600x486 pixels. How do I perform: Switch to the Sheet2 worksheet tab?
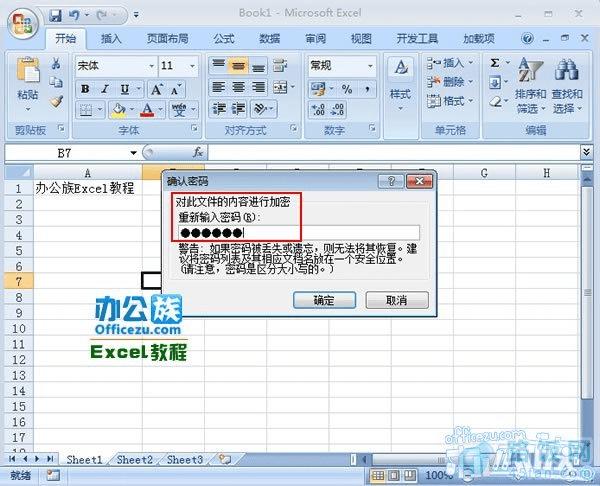point(135,459)
